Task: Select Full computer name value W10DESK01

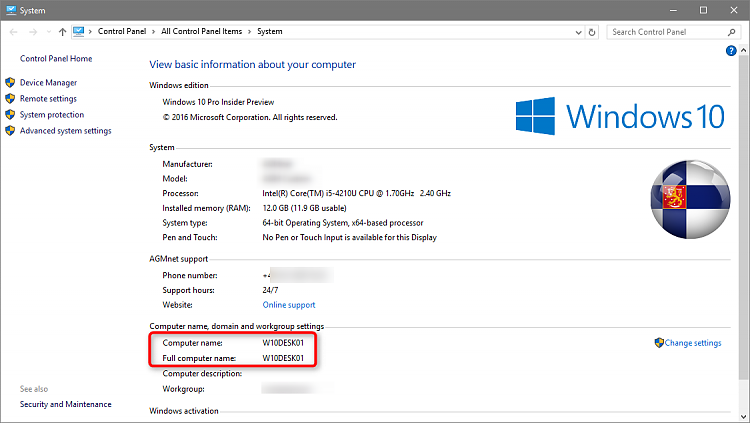Action: pyautogui.click(x=283, y=358)
